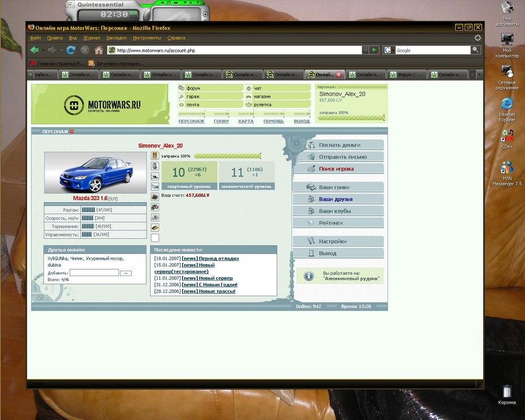Open 'Сетевое окружение' desktop icon
This screenshot has width=525, height=420.
point(508,77)
